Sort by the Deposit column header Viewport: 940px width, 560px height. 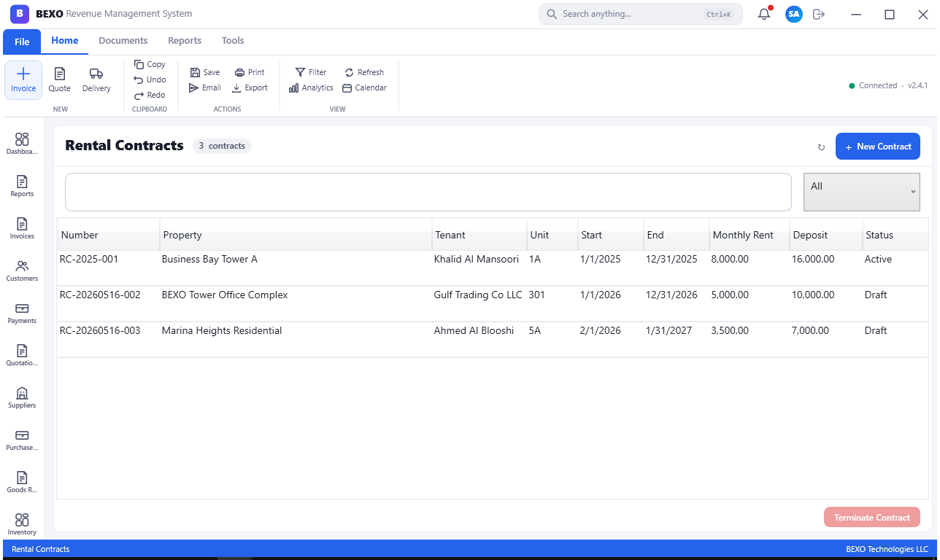point(826,235)
